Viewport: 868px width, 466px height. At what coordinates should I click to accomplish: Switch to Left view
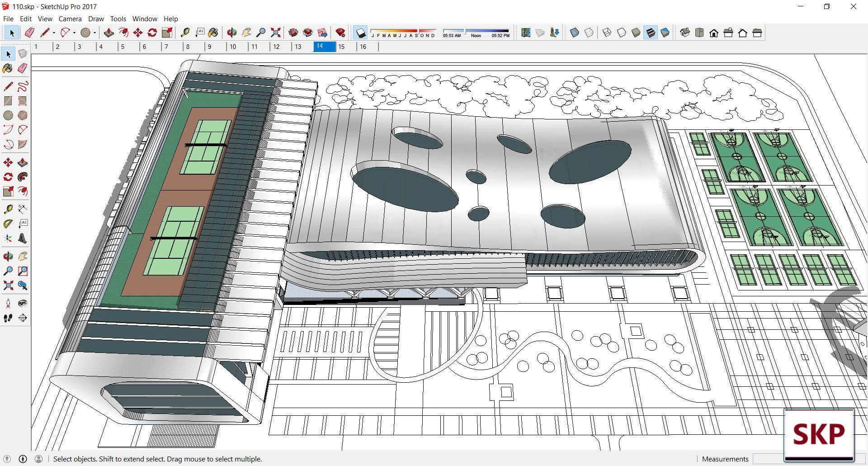pyautogui.click(x=757, y=33)
